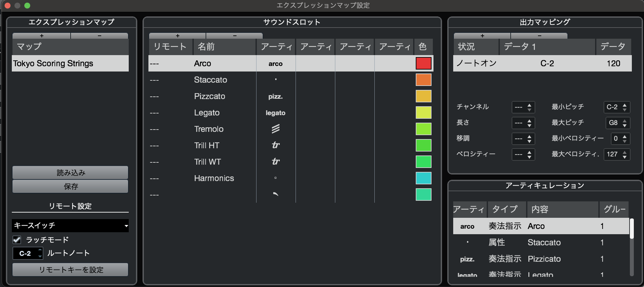The image size is (644, 287).
Task: Add a new sound slot with plus button
Action: [177, 35]
